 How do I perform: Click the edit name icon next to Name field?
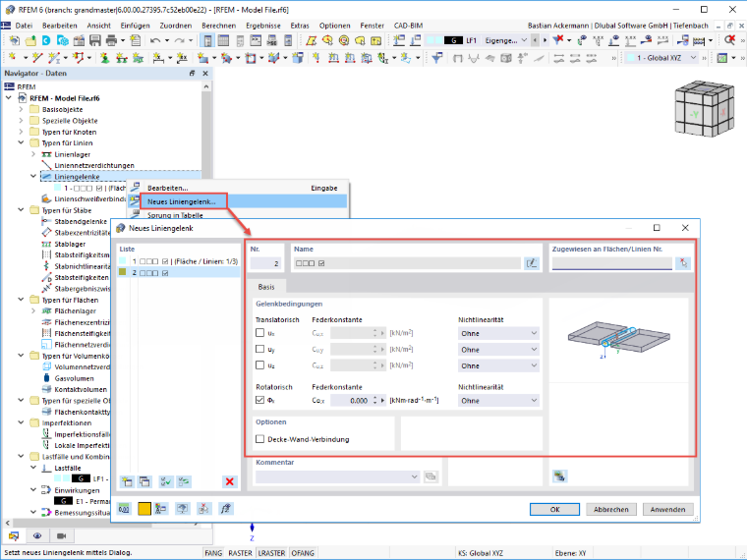click(x=531, y=263)
